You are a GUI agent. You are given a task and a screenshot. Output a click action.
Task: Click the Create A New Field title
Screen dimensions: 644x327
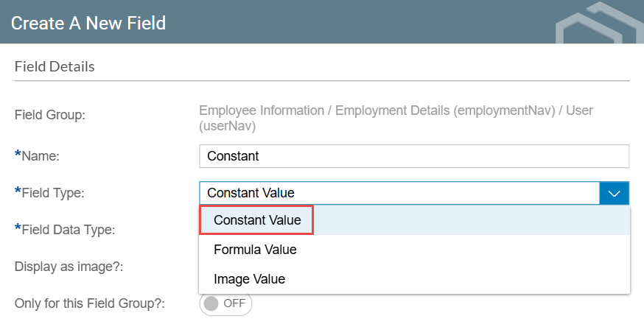click(x=88, y=23)
